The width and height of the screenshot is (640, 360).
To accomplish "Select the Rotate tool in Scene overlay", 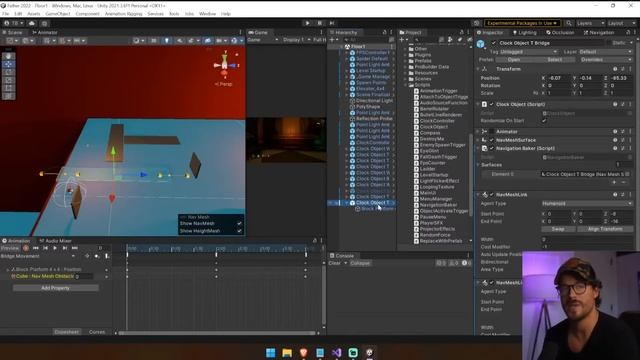I will 8,72.
